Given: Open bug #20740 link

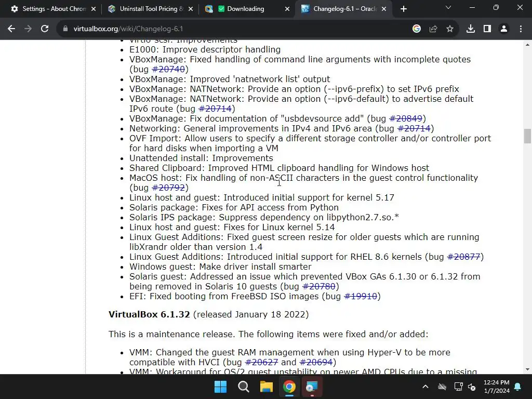Looking at the screenshot, I should pyautogui.click(x=168, y=69).
